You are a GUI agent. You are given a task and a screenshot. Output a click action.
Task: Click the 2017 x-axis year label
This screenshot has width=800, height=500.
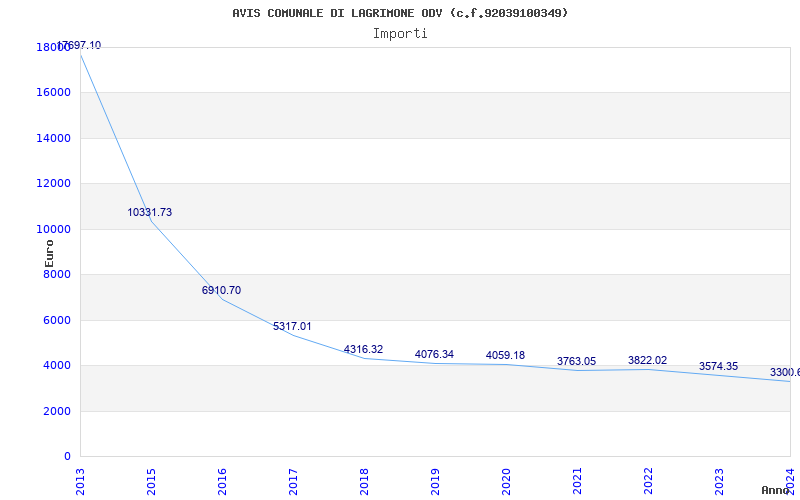coord(293,481)
